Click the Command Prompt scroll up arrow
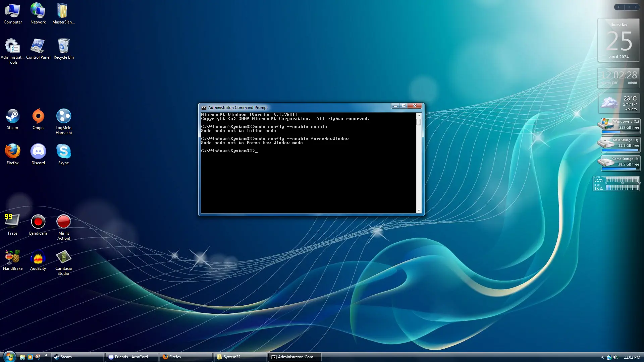The width and height of the screenshot is (644, 362). (419, 115)
